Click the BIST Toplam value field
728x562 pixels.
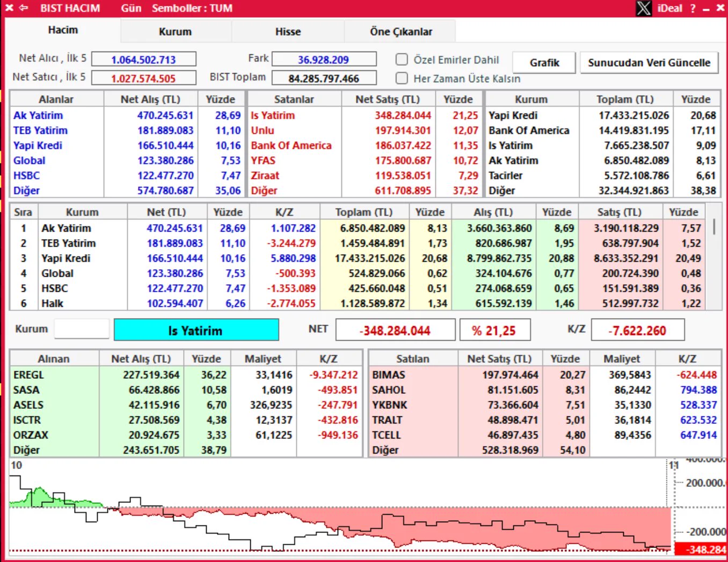[324, 78]
